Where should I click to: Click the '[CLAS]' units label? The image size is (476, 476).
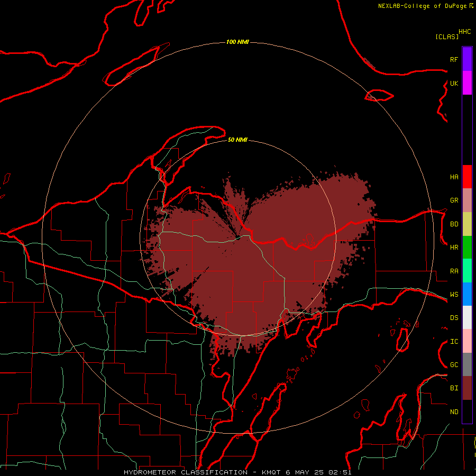coord(447,36)
